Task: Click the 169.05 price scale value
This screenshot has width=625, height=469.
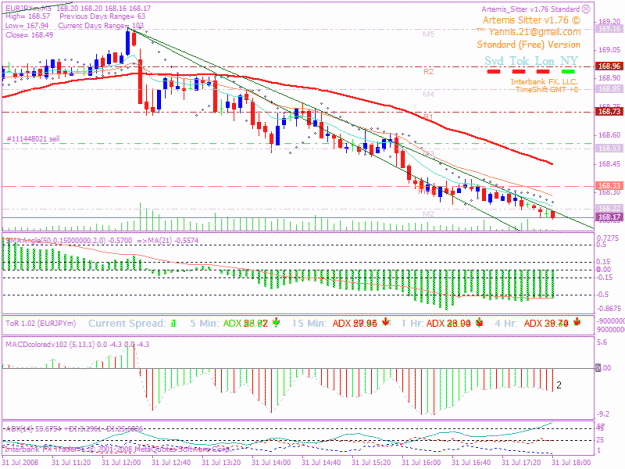Action: click(608, 50)
